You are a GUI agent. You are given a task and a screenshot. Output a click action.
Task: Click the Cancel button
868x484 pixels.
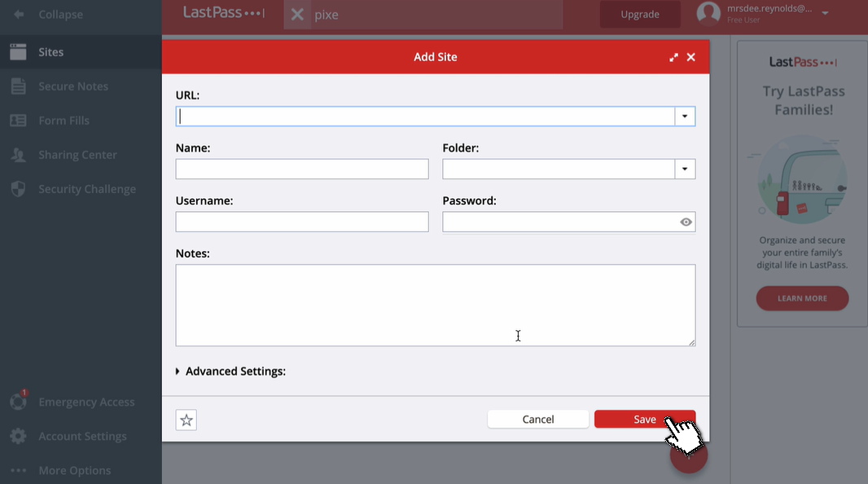pyautogui.click(x=537, y=419)
